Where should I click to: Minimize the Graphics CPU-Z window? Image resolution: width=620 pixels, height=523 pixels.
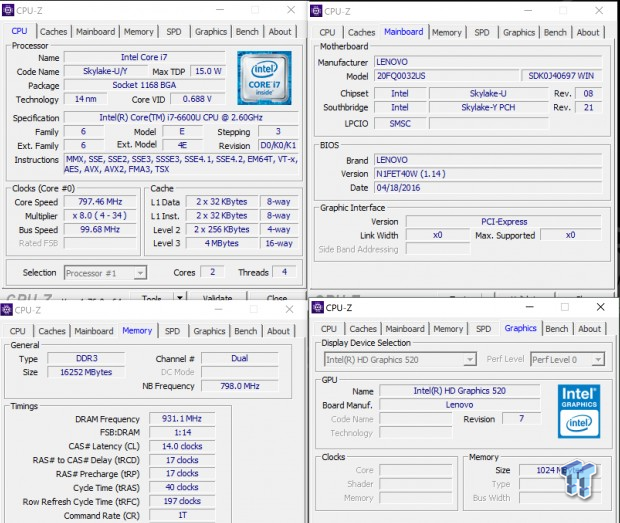pos(530,307)
